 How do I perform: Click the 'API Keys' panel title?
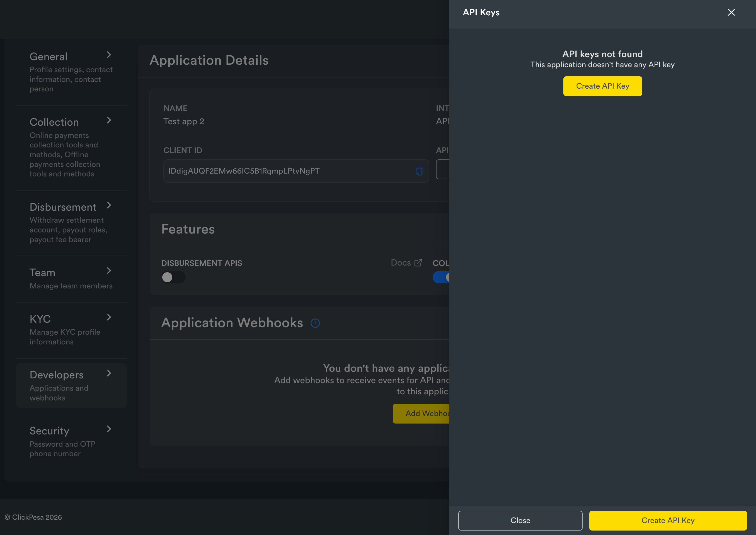(x=481, y=13)
